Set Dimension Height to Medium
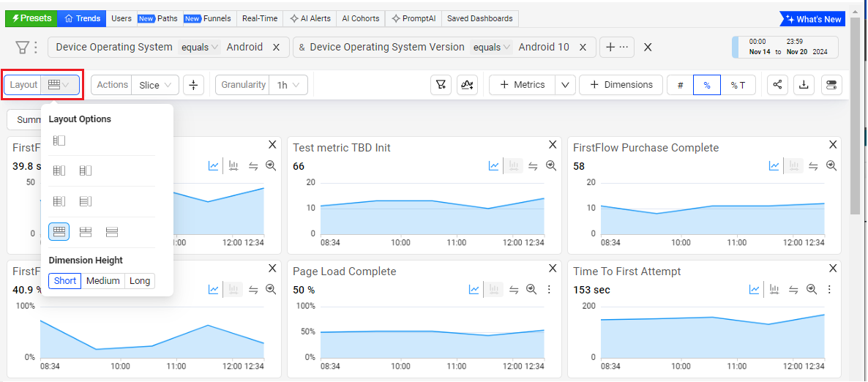The image size is (868, 382). (x=103, y=281)
